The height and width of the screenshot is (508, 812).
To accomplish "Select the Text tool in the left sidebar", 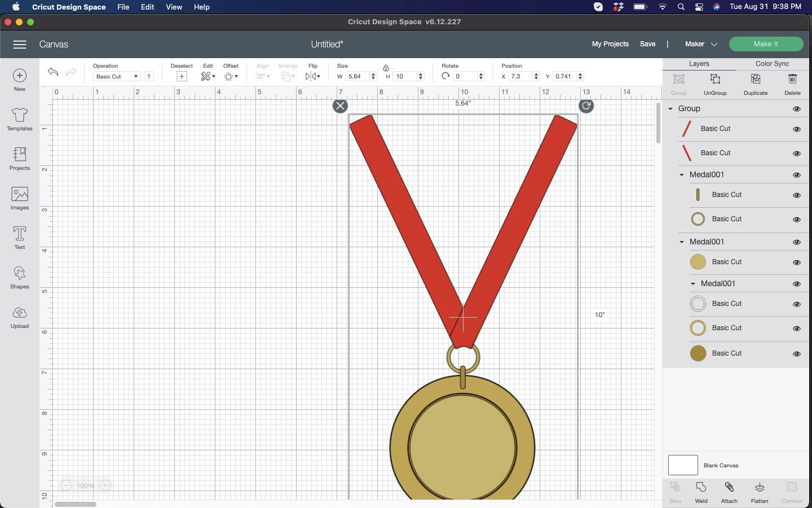I will (x=19, y=237).
